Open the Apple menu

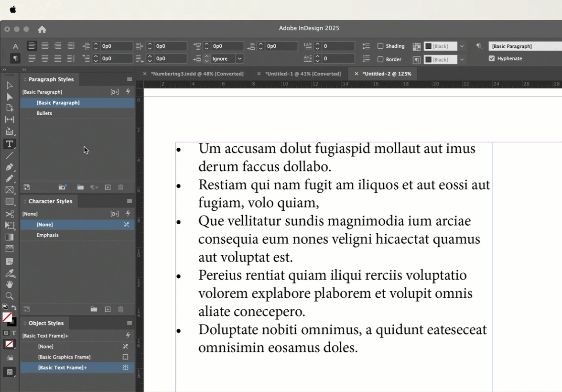coord(13,10)
